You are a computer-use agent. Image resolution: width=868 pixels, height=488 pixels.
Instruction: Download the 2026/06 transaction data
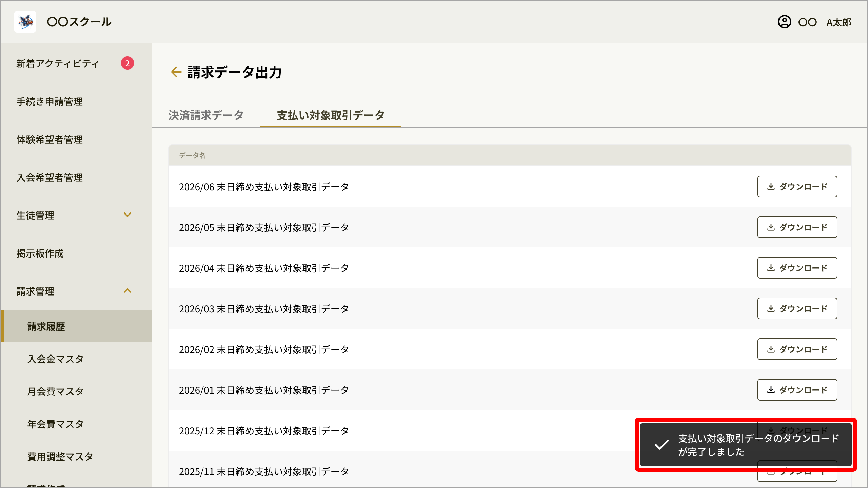797,186
